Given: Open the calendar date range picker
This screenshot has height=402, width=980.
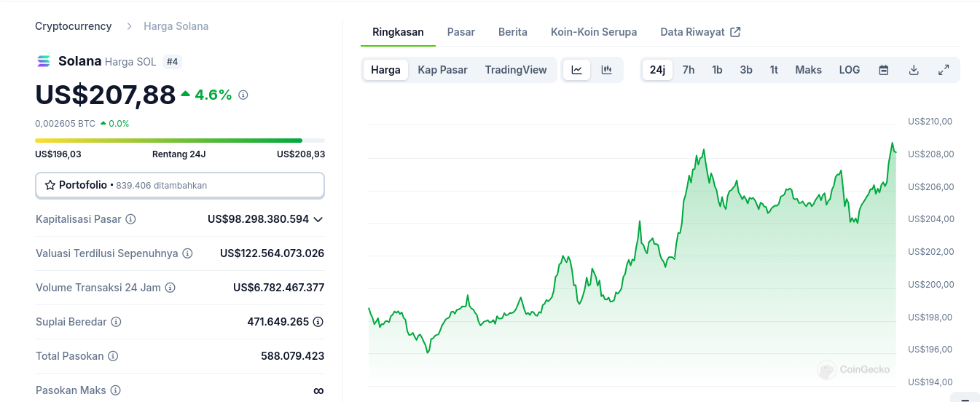Looking at the screenshot, I should [x=884, y=70].
